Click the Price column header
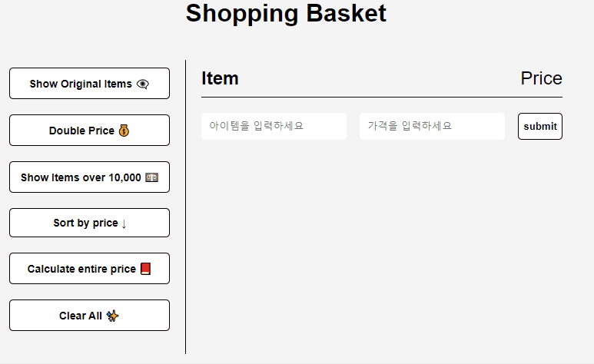 (x=541, y=78)
